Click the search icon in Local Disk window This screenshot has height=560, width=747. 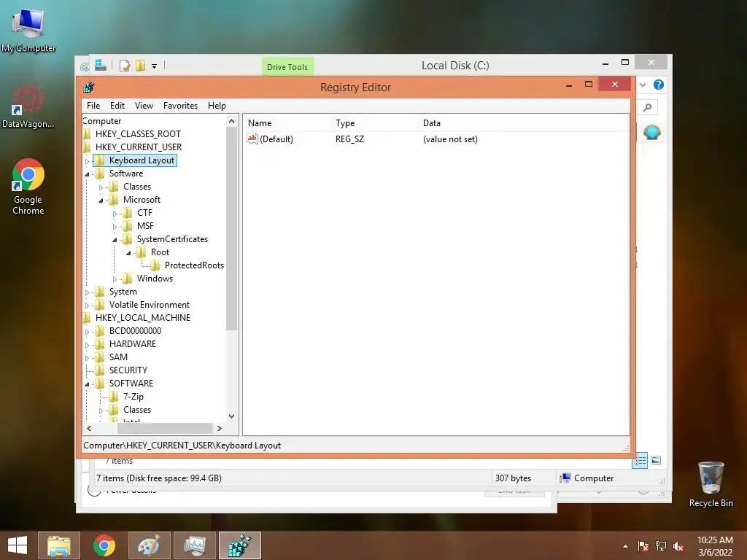tap(648, 107)
